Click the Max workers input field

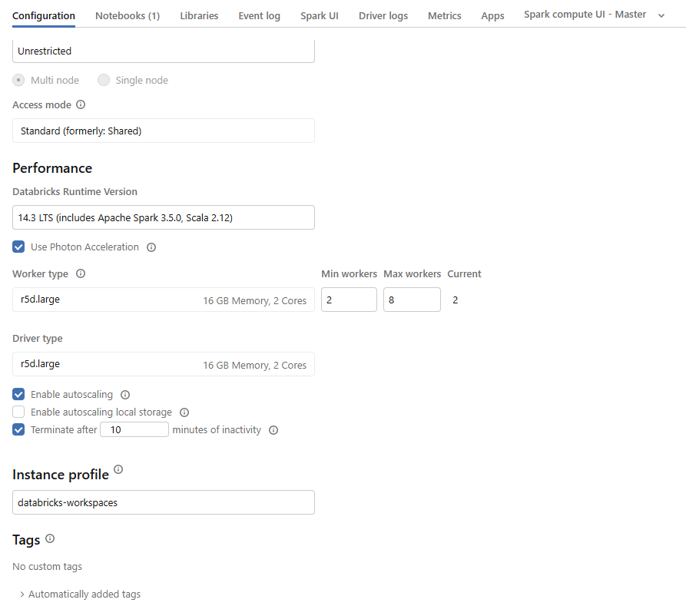point(412,300)
